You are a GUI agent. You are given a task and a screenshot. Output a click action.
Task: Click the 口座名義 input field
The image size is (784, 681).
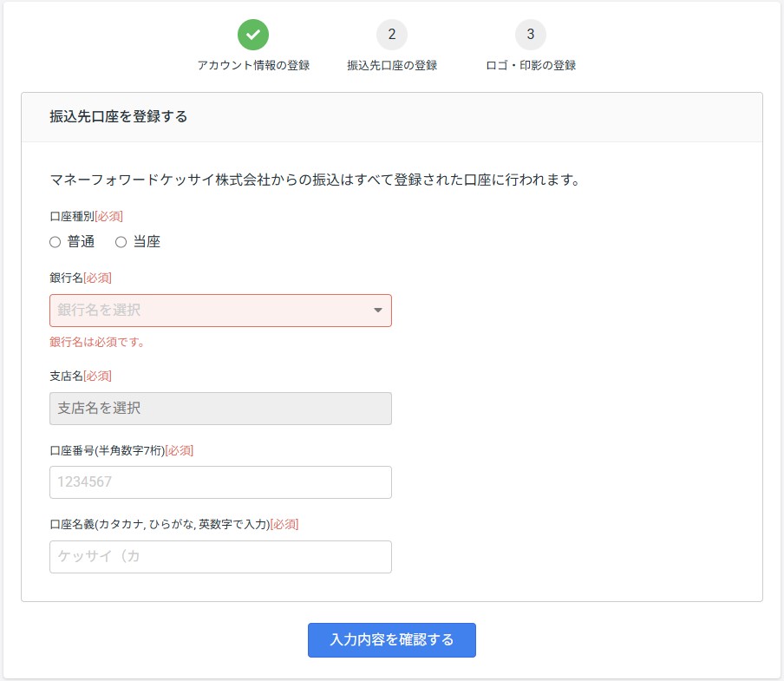point(220,556)
